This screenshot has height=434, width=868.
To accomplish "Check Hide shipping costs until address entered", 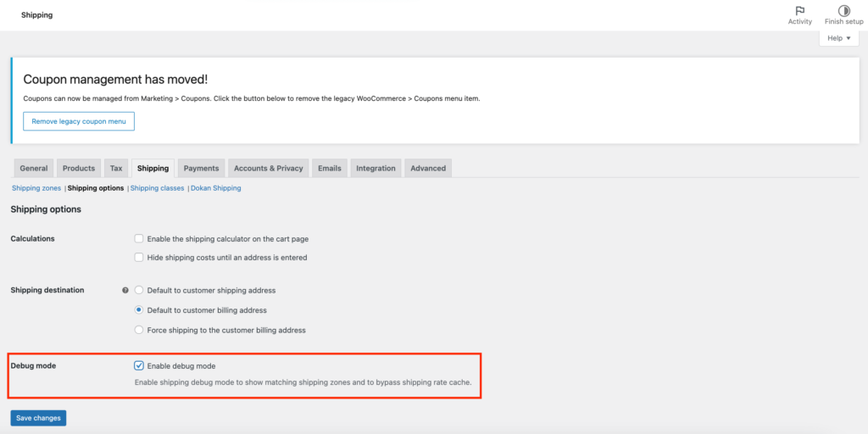I will click(x=139, y=258).
